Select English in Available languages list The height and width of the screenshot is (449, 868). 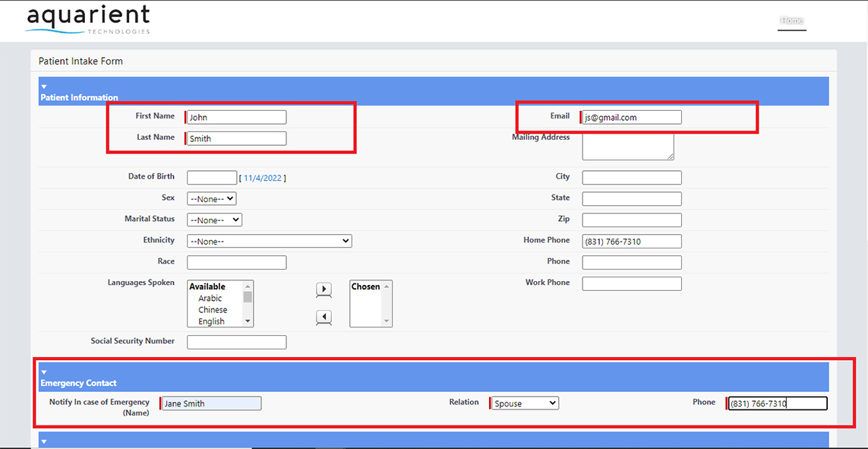211,321
